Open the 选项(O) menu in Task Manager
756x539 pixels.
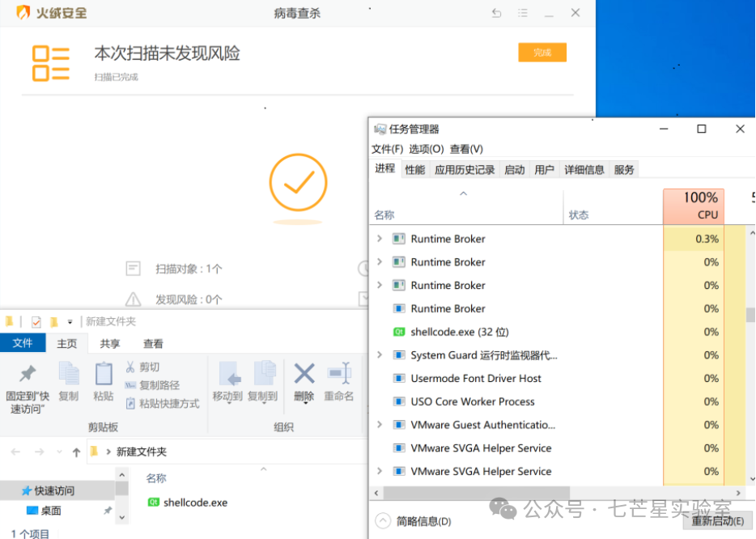[427, 149]
